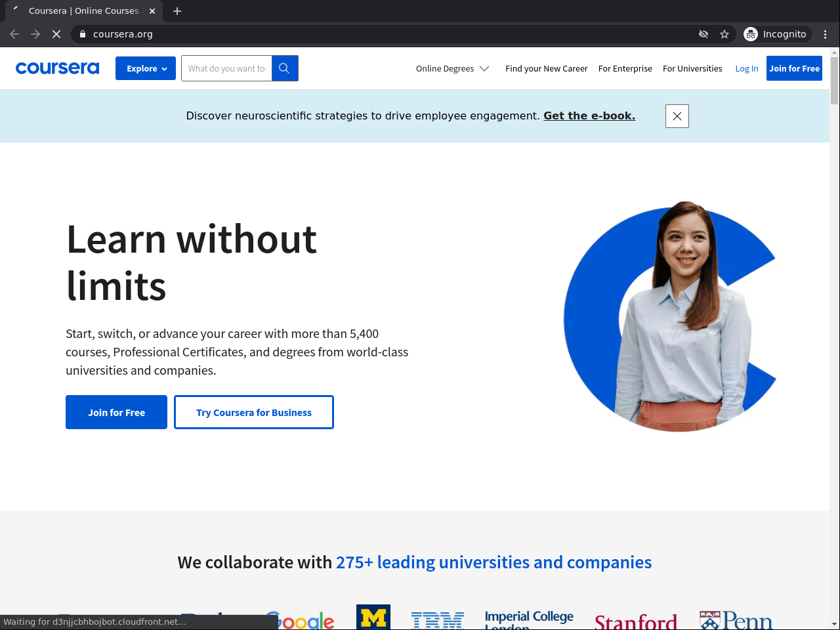The height and width of the screenshot is (630, 840).
Task: Click the page vertical scrollbar thumb
Action: [x=835, y=81]
